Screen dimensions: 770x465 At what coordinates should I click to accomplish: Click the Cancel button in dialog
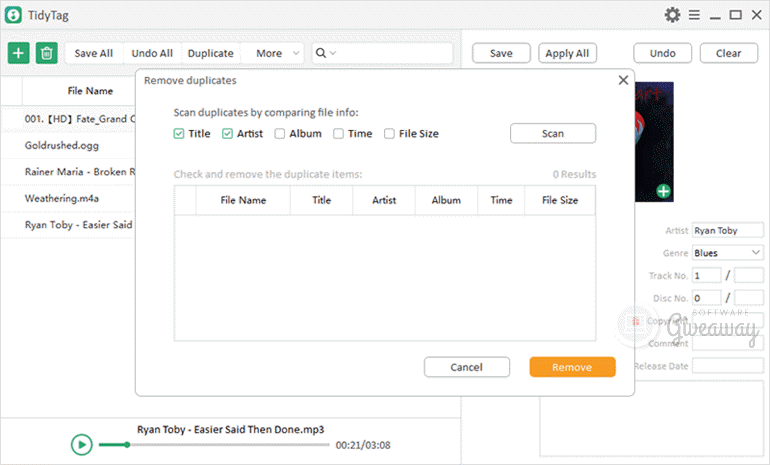[466, 367]
